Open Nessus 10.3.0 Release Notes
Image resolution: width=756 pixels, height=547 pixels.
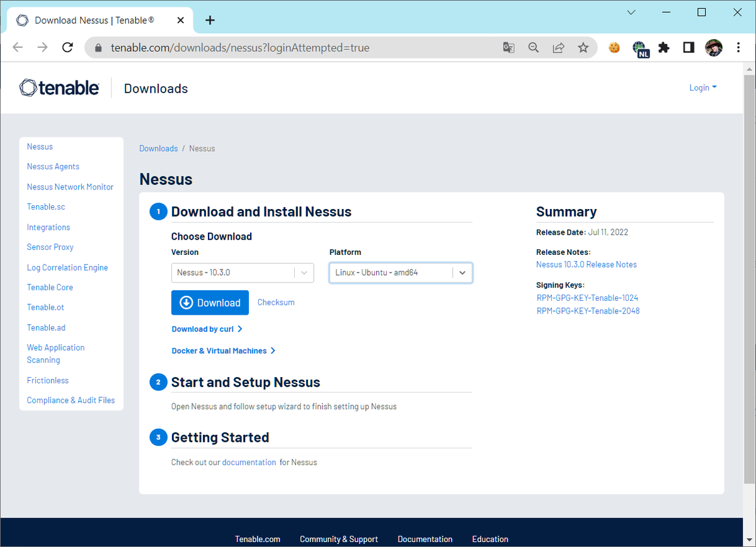[x=586, y=264]
